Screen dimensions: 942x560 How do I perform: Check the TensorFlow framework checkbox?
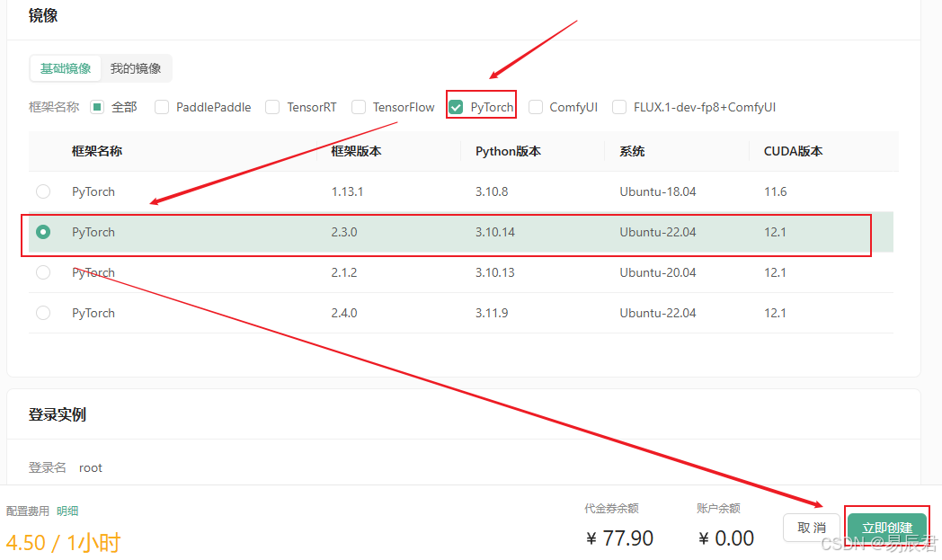[x=359, y=107]
